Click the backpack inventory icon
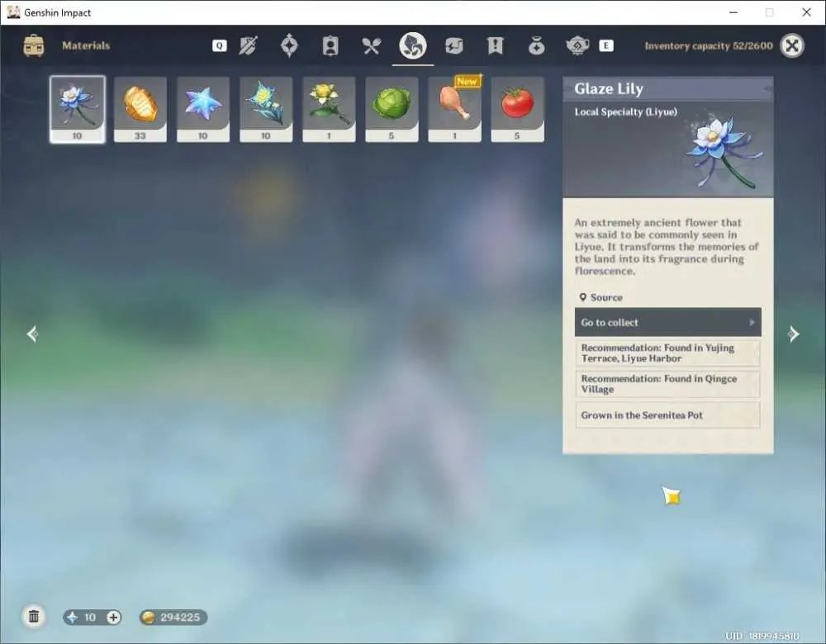This screenshot has height=644, width=826. click(34, 45)
